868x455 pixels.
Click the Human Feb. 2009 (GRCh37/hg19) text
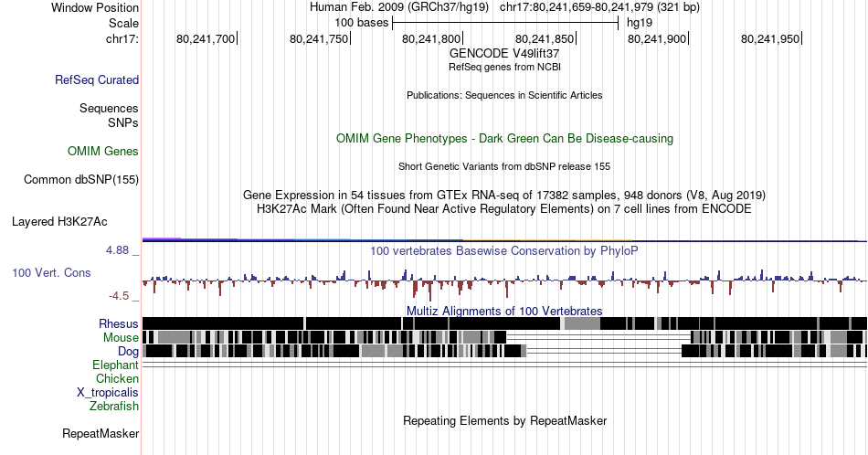(x=399, y=7)
